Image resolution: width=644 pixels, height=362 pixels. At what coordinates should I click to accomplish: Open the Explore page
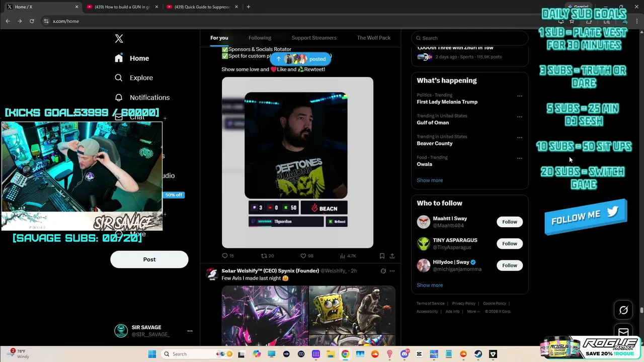coord(134,78)
